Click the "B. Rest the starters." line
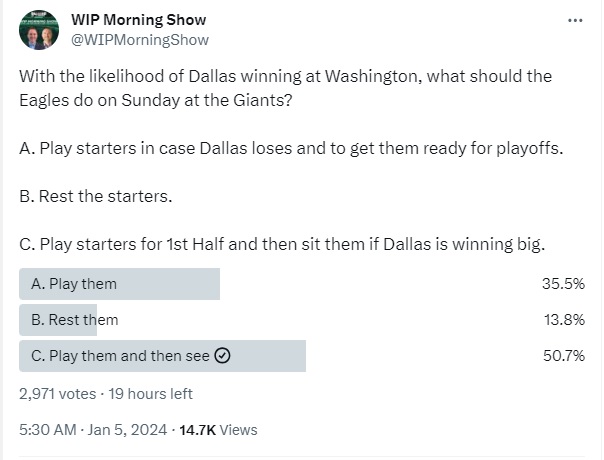 click(96, 196)
